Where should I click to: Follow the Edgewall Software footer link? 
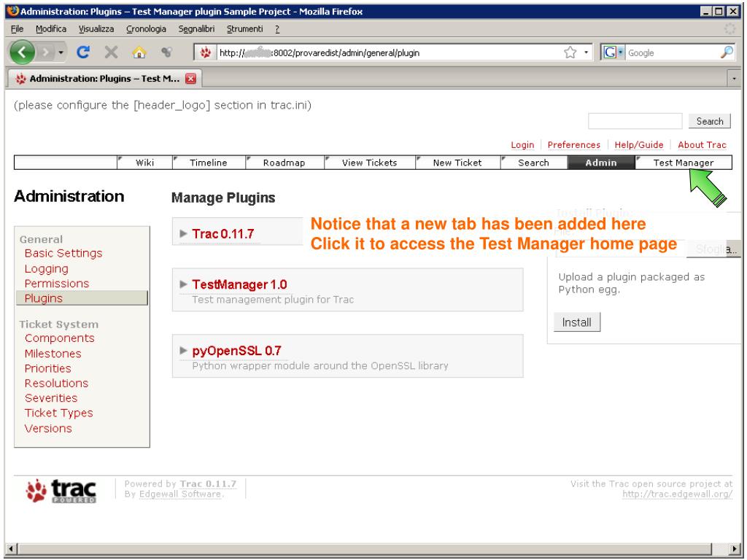(x=179, y=494)
